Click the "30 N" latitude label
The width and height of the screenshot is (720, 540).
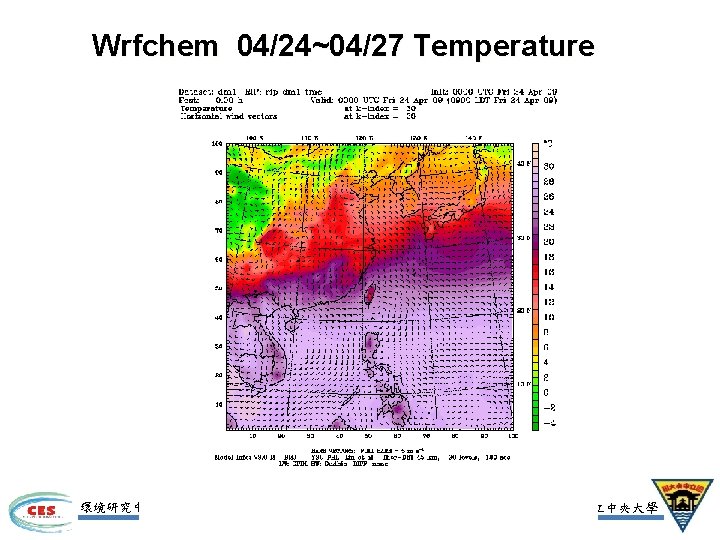coord(524,238)
